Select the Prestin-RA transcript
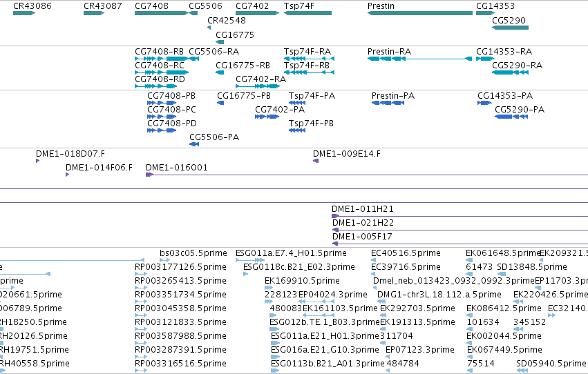The width and height of the screenshot is (588, 374). click(420, 59)
